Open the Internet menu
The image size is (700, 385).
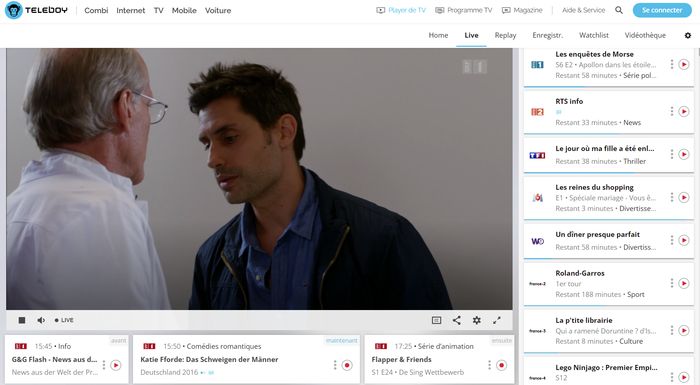coord(130,10)
